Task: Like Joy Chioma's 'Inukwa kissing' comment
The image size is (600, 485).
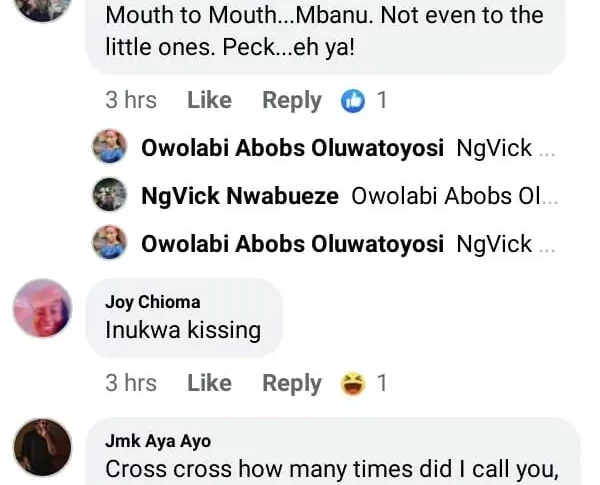Action: (209, 383)
